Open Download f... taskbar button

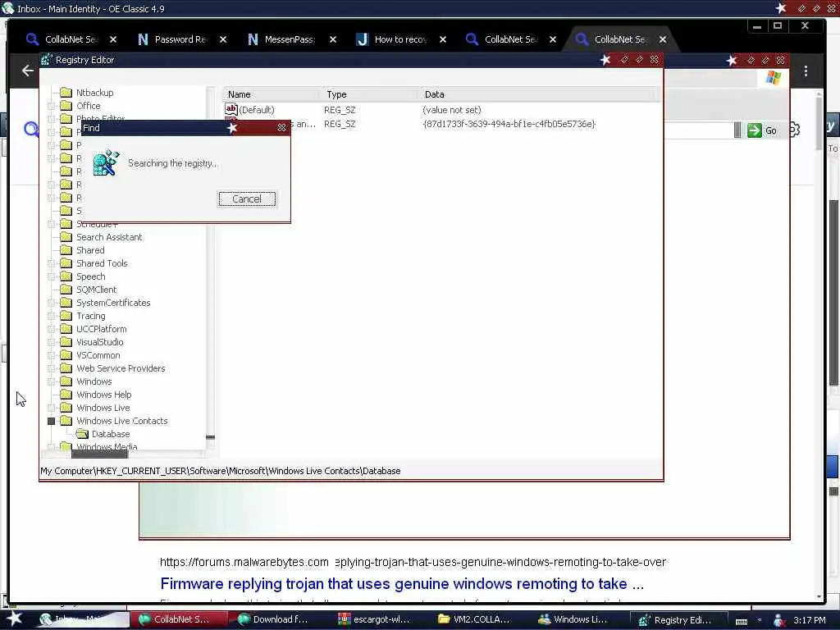[x=277, y=619]
